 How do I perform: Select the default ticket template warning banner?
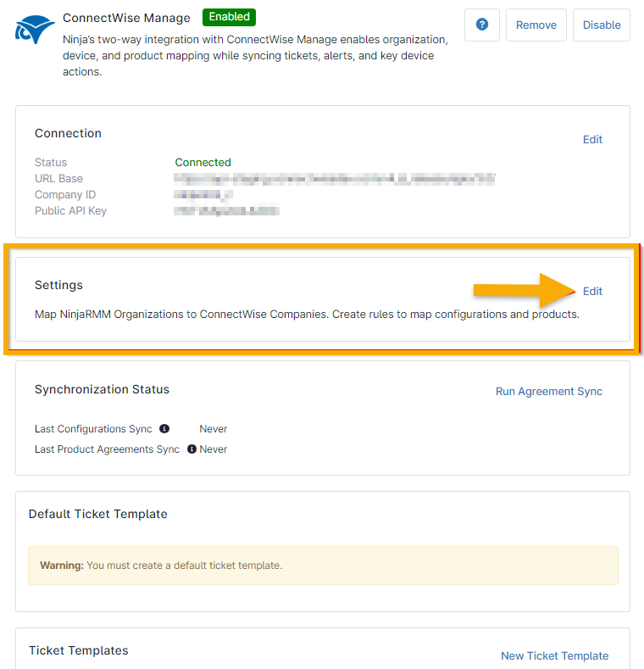click(x=323, y=566)
